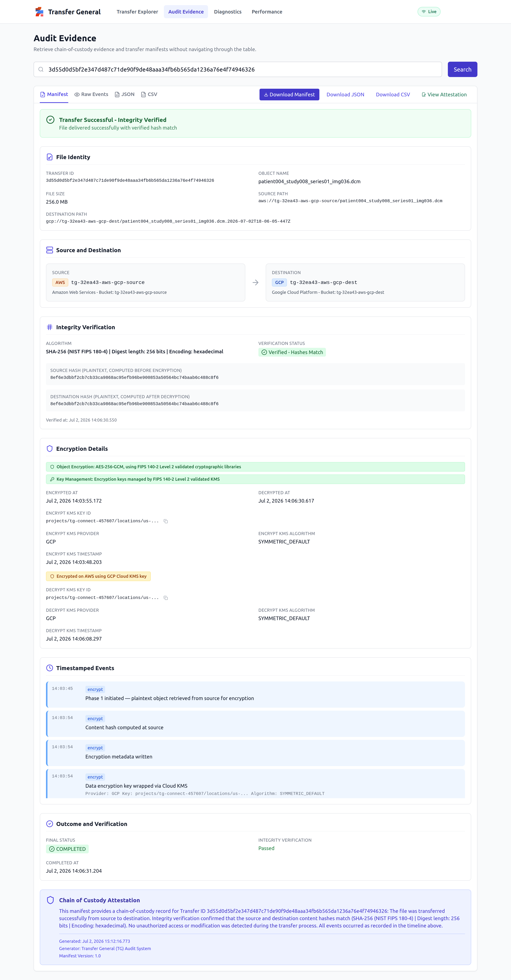Click the COMPLETED status badge

[x=67, y=849]
